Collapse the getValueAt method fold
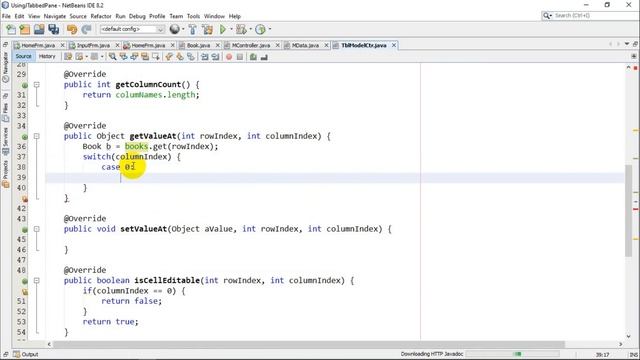The width and height of the screenshot is (640, 360). (37, 136)
